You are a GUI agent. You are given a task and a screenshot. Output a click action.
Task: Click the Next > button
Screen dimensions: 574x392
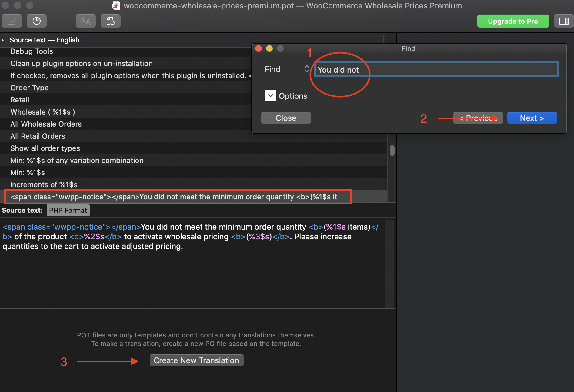click(x=532, y=118)
